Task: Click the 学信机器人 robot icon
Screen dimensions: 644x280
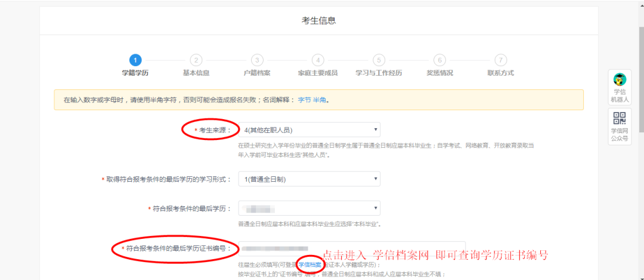Action: pos(620,80)
